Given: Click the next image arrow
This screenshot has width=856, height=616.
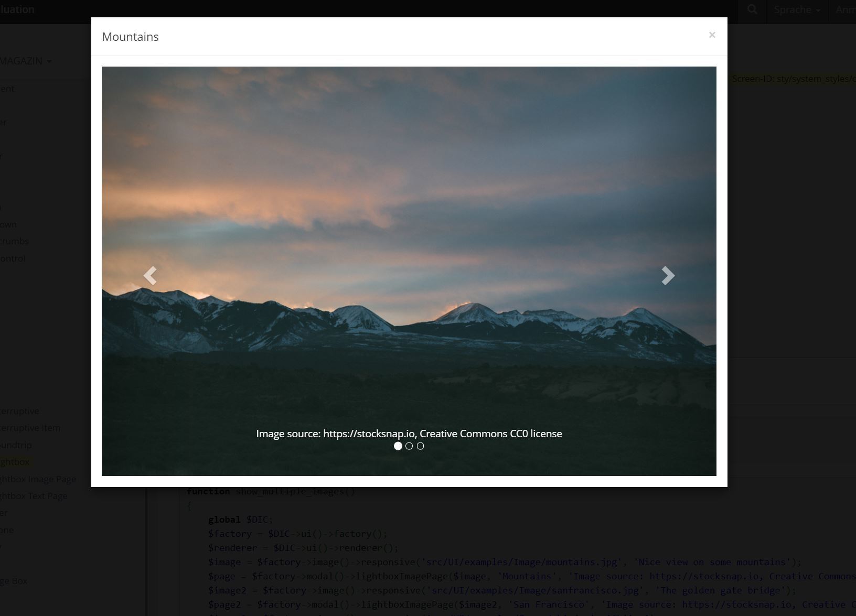Looking at the screenshot, I should (668, 275).
